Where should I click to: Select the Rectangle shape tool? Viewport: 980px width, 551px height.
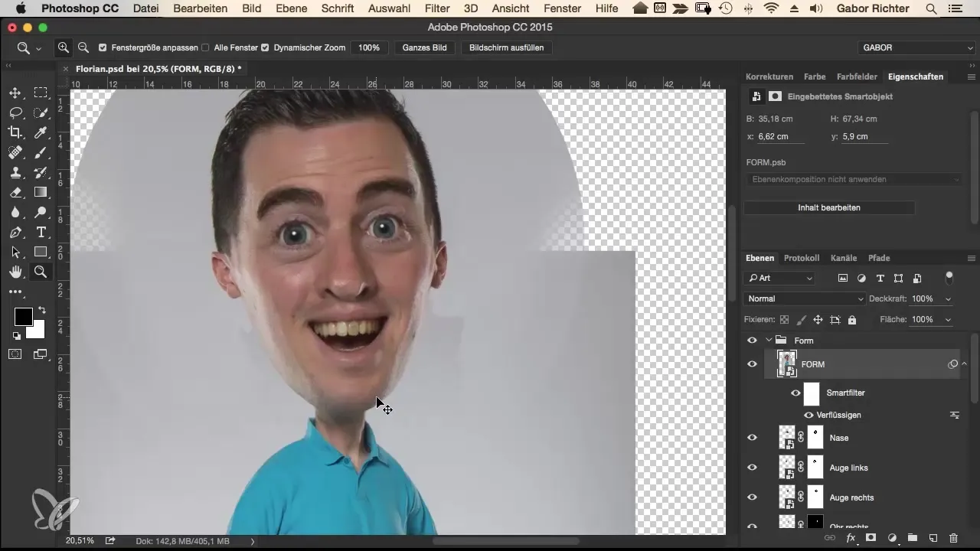pos(41,252)
